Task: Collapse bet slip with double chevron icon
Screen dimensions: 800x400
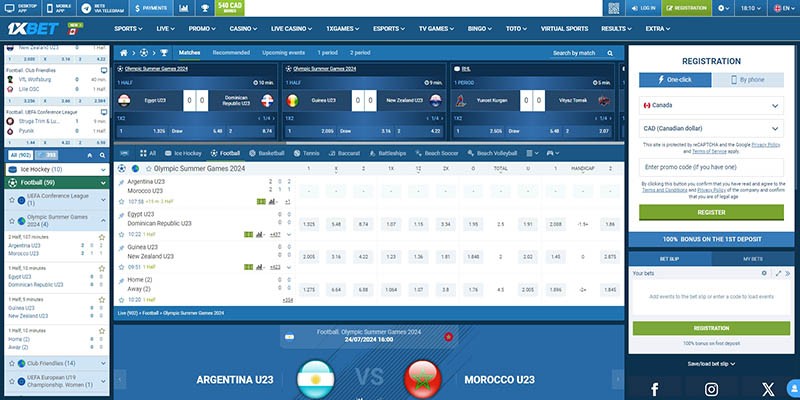Action: coord(788,273)
